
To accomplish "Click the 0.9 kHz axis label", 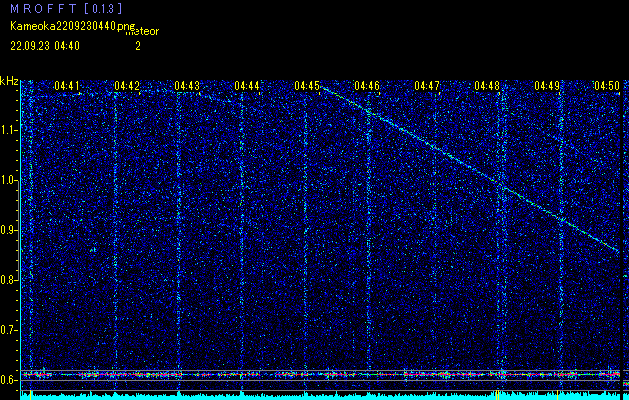I will click(9, 230).
